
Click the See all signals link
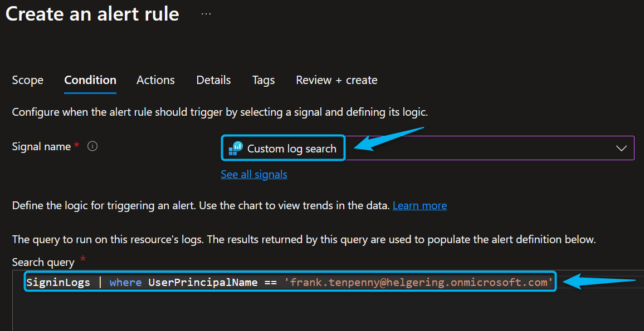pyautogui.click(x=254, y=175)
